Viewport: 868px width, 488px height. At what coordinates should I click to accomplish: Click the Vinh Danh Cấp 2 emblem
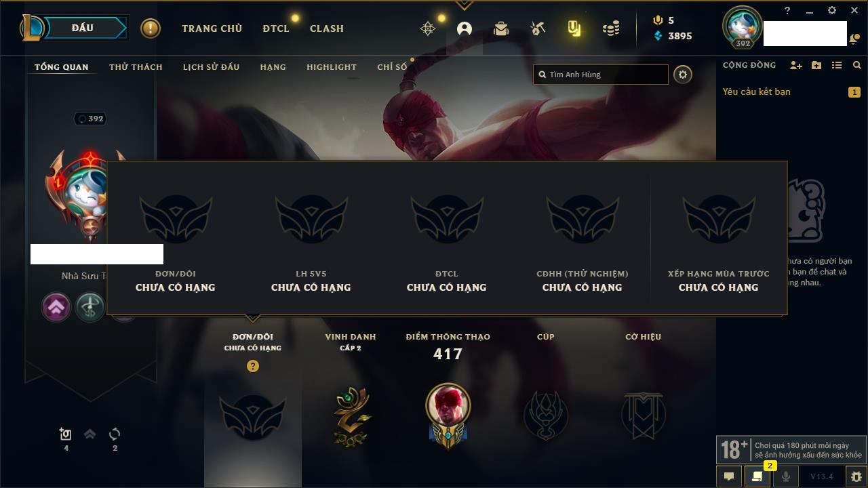pyautogui.click(x=351, y=416)
